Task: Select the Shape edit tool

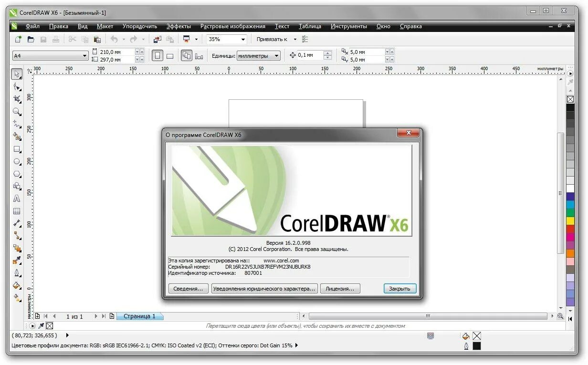Action: point(17,87)
